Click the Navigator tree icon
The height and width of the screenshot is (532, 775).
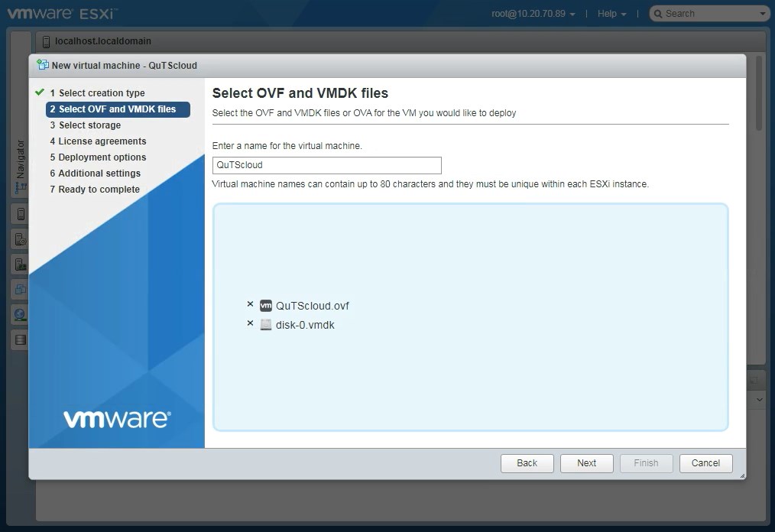pos(21,188)
